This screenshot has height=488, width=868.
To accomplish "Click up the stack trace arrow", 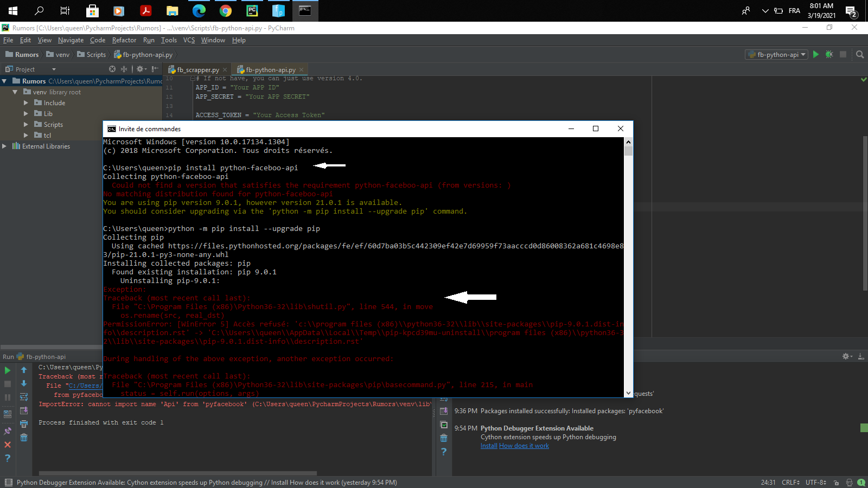I will tap(24, 370).
